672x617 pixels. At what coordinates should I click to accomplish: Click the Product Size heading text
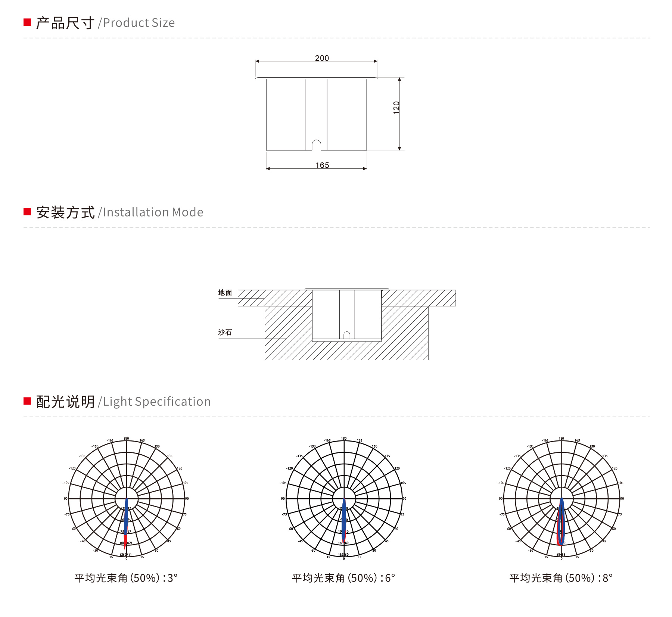pyautogui.click(x=105, y=23)
